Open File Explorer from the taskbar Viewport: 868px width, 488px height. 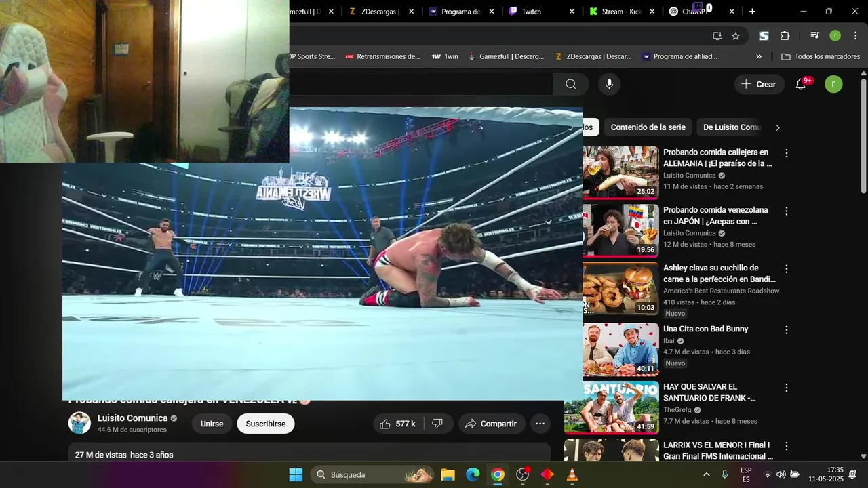[x=448, y=474]
